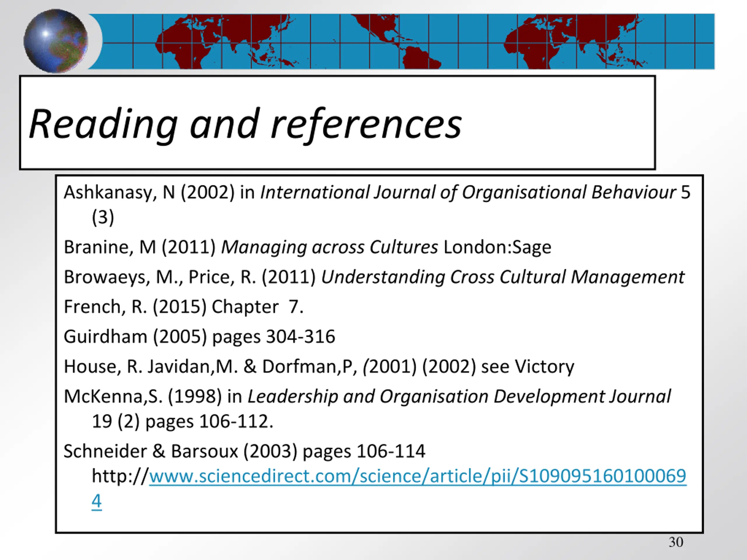Click the Guirdham (2005) pages 304-316 line
This screenshot has width=747, height=560.
[x=199, y=337]
